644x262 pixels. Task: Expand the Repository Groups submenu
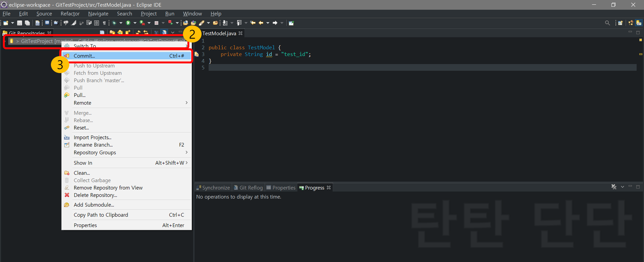127,153
